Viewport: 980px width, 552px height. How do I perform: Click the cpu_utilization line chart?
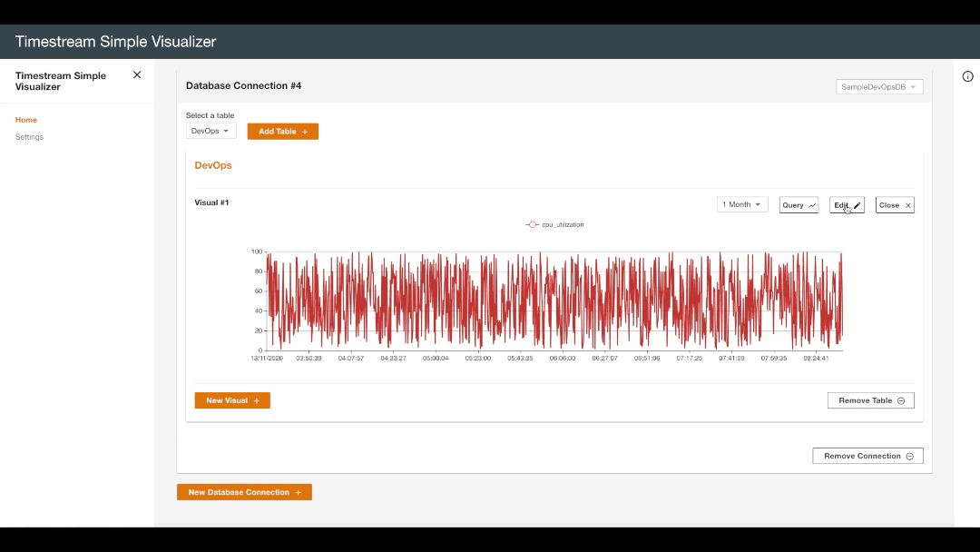(x=554, y=301)
